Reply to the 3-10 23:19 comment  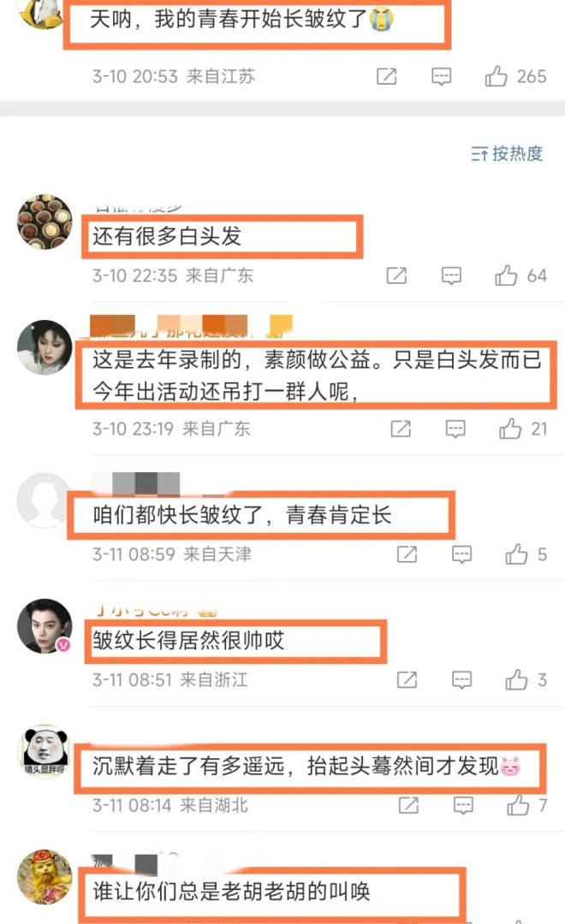click(x=455, y=429)
